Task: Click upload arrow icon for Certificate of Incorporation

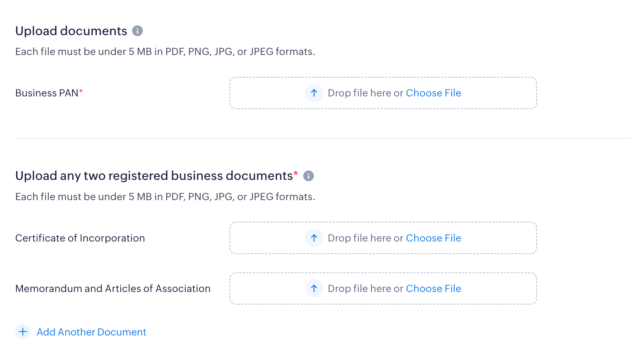Action: (x=314, y=238)
